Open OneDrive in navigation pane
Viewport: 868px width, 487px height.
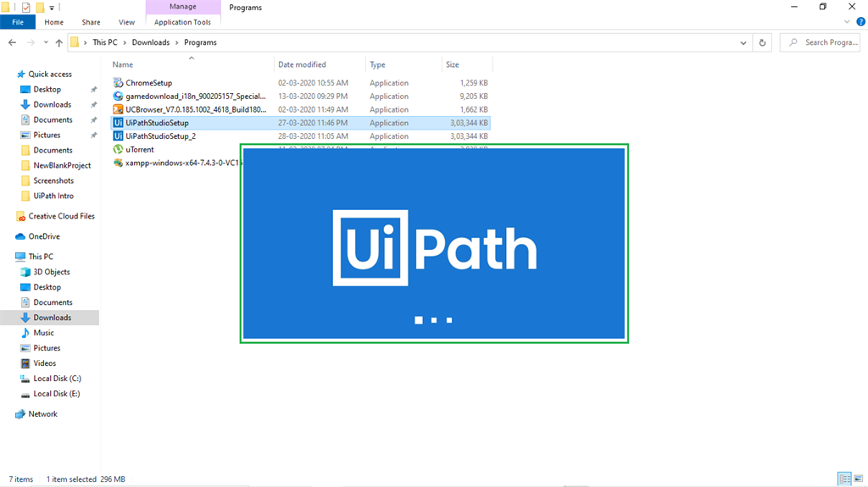click(x=44, y=236)
